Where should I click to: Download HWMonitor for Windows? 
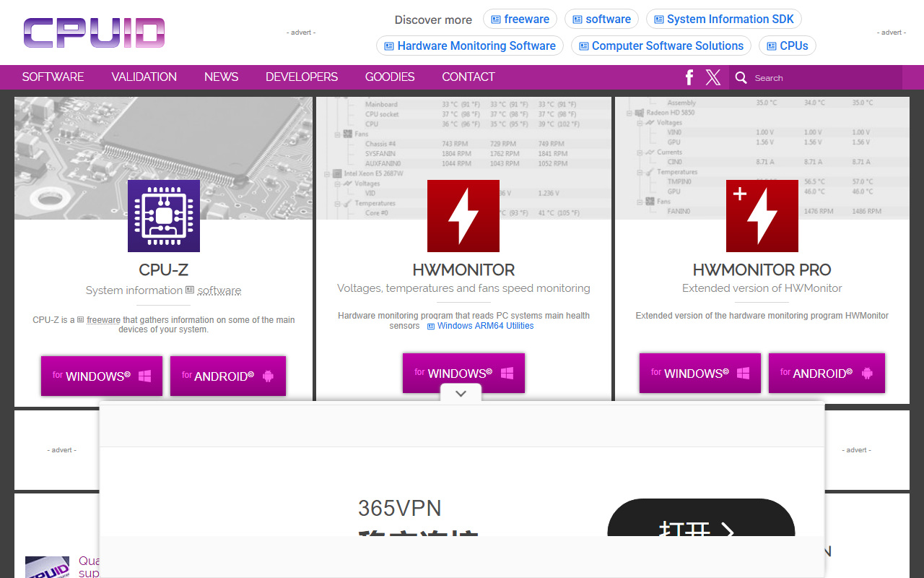[463, 373]
